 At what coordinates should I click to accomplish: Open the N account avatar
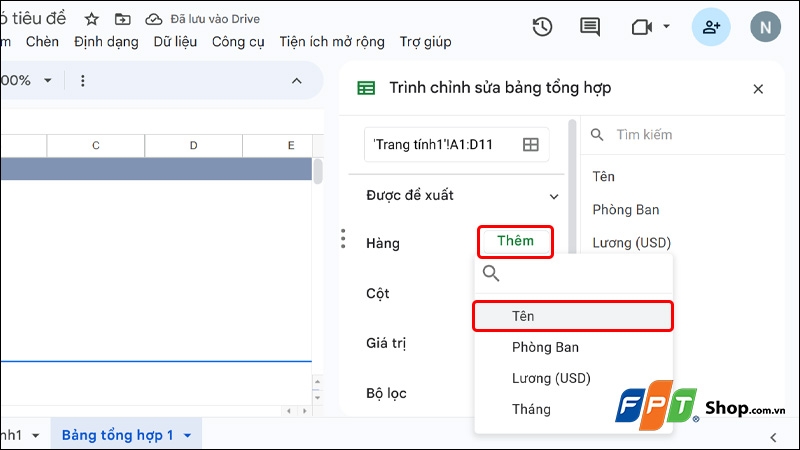pos(765,27)
